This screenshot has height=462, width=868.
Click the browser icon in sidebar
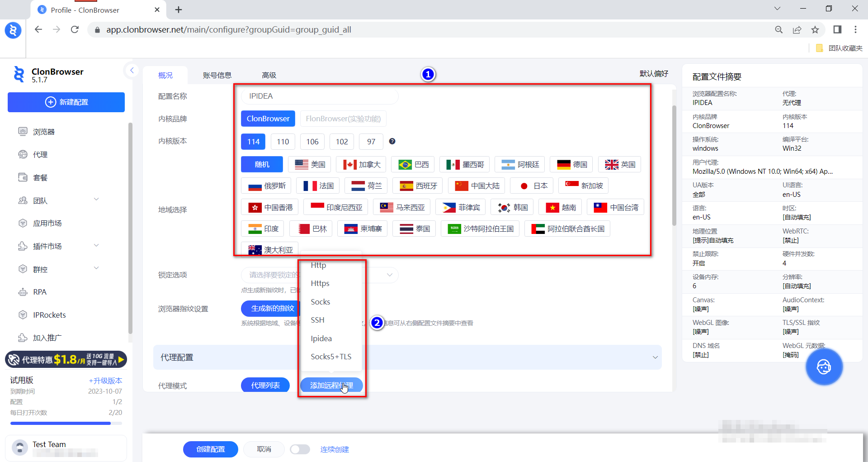[23, 132]
